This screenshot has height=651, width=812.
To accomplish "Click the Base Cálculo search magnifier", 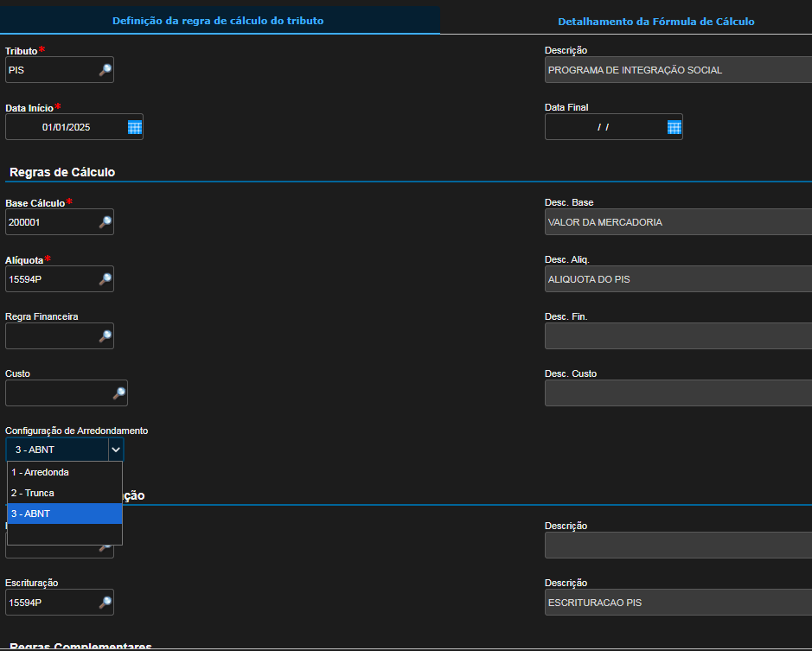I will (105, 222).
